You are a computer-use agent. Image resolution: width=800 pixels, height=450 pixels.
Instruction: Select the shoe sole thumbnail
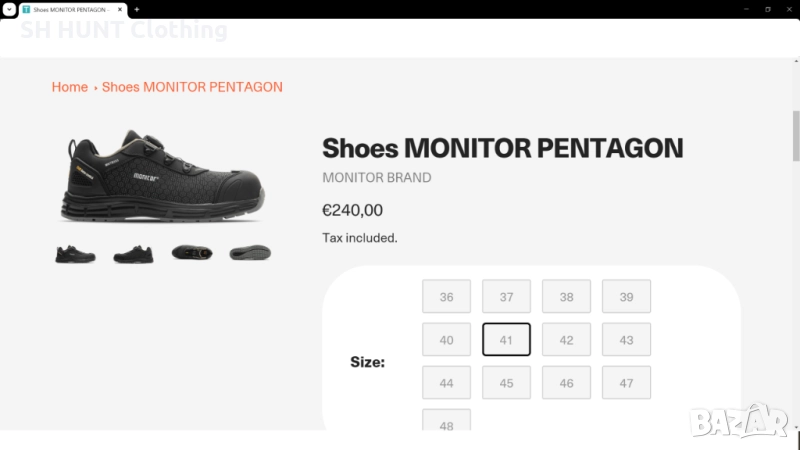(x=249, y=253)
